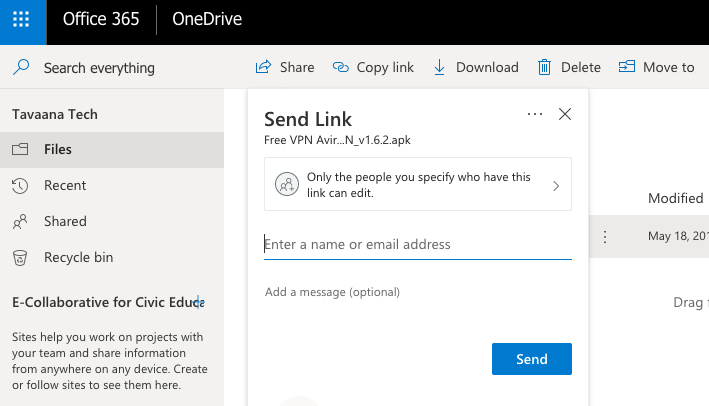The image size is (709, 406).
Task: Click the Share icon in the toolbar
Action: tap(263, 67)
